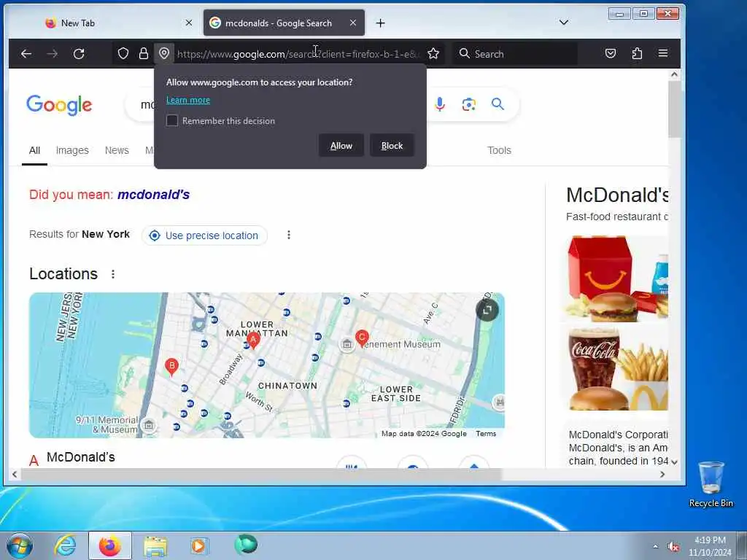Open Happy Meal burger image thumbnail
Screen dimensions: 747x560
[x=618, y=279]
